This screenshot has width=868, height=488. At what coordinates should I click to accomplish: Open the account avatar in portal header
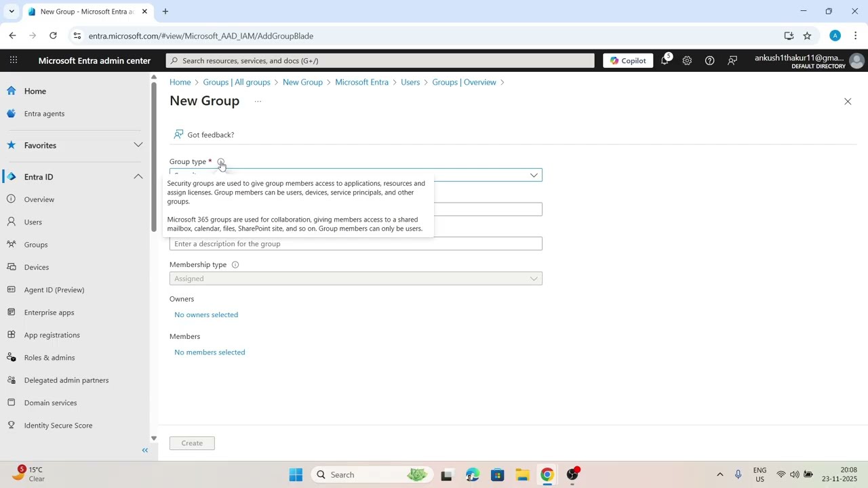point(856,61)
